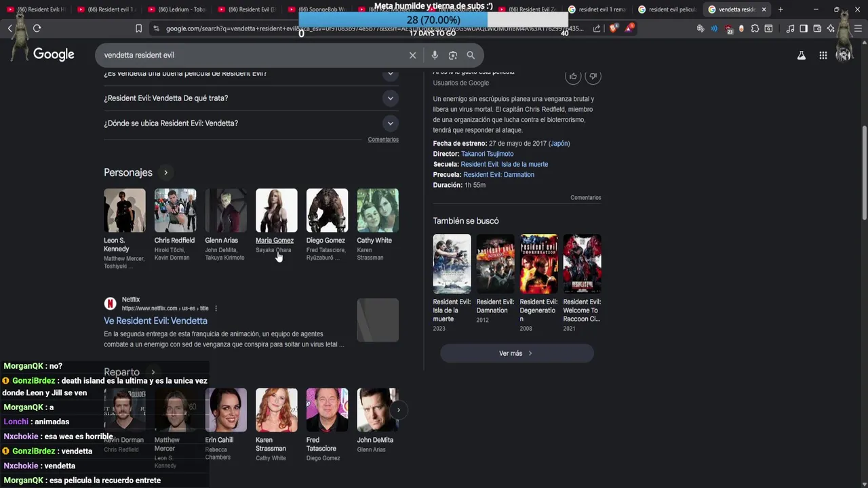The width and height of the screenshot is (868, 488).
Task: Click the Netflix favicon in the result
Action: coord(110,304)
